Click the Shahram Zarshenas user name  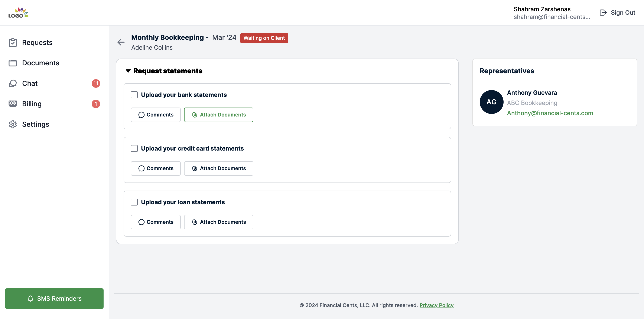tap(542, 9)
